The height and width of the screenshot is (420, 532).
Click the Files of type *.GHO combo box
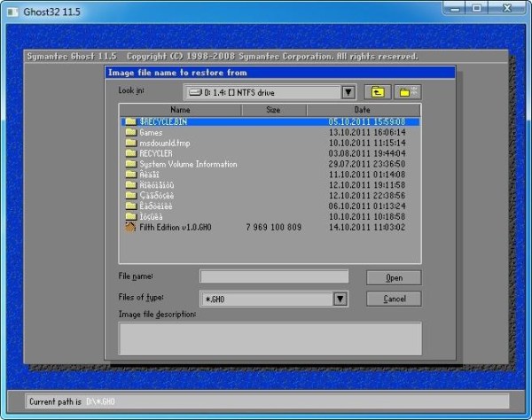266,299
